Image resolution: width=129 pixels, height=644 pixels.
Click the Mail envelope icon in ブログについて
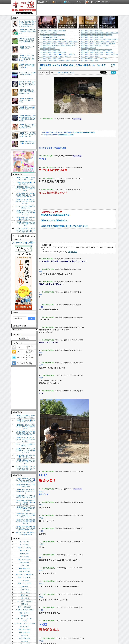tap(14, 347)
